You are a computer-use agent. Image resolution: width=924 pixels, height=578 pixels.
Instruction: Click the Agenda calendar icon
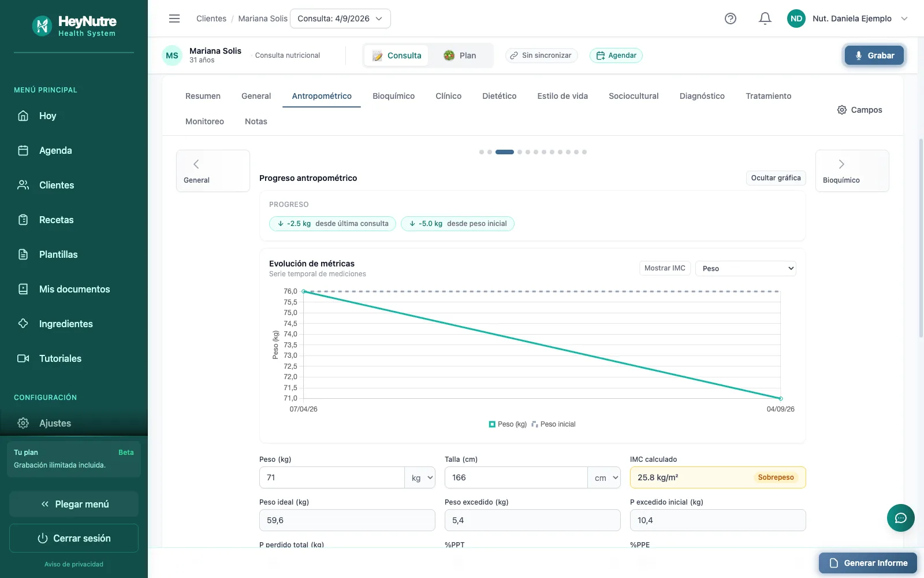click(x=23, y=150)
